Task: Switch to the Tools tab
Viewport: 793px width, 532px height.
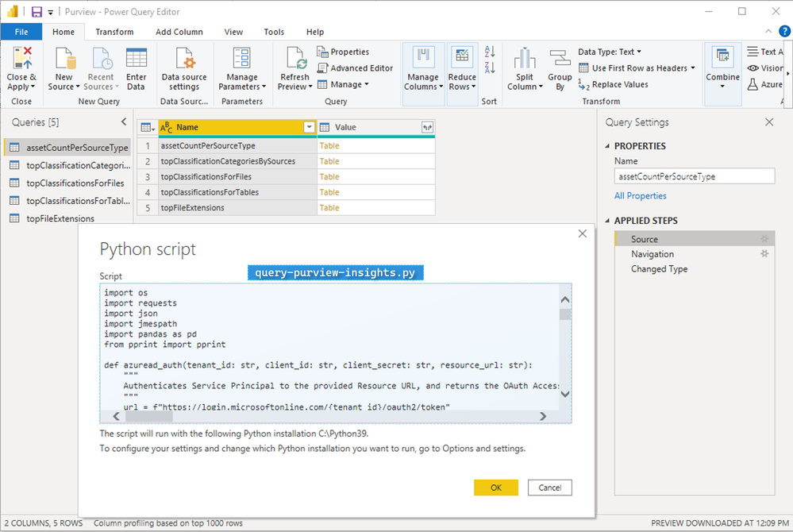Action: (x=274, y=32)
